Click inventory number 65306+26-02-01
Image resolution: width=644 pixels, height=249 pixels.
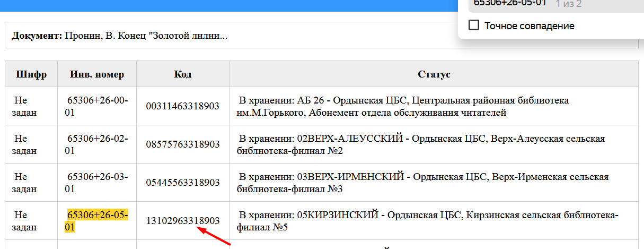coord(98,144)
